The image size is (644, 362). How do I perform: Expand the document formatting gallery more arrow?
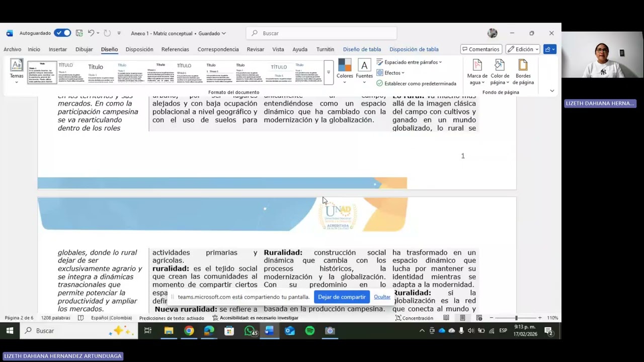(x=328, y=72)
